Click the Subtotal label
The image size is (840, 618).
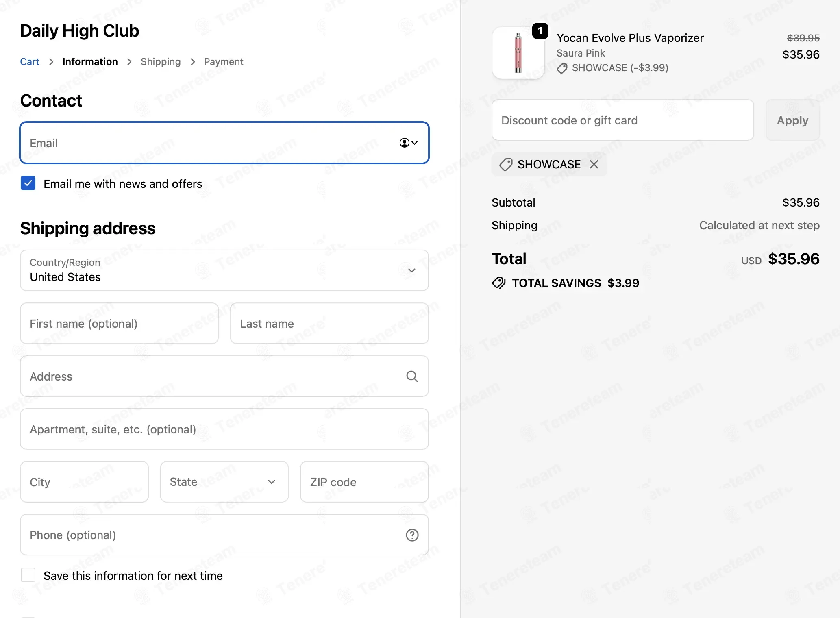point(513,202)
